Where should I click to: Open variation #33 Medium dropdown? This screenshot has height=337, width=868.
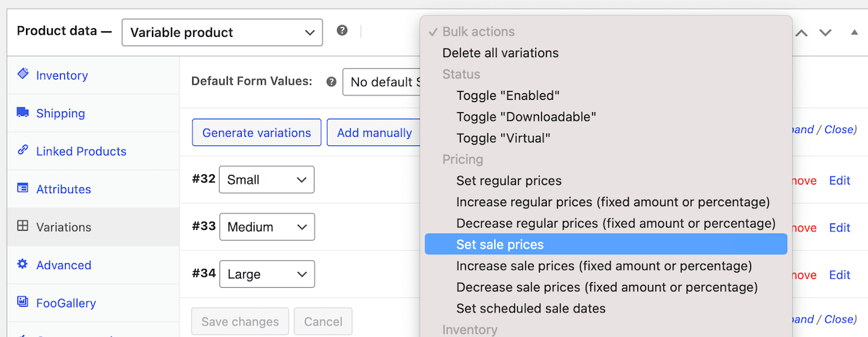coord(267,227)
